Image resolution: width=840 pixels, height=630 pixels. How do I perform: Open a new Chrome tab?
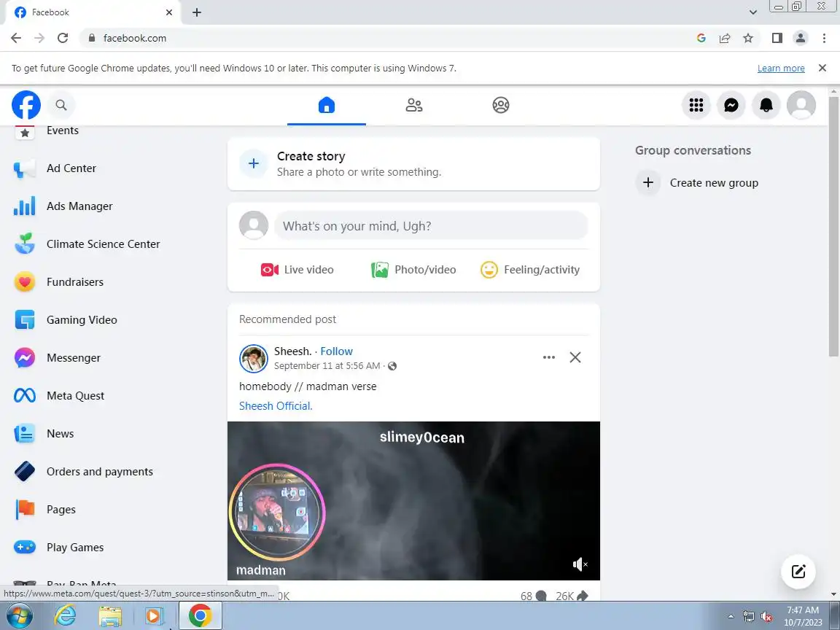[x=197, y=12]
